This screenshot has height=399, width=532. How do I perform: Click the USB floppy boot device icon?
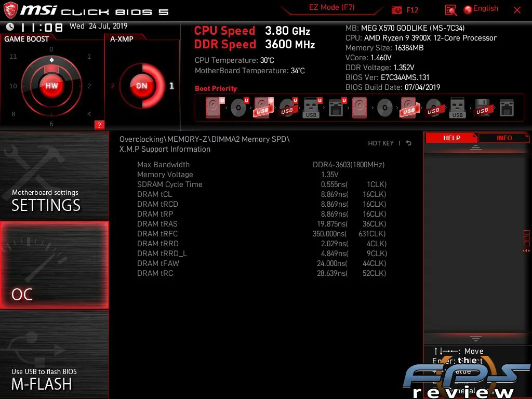point(483,108)
